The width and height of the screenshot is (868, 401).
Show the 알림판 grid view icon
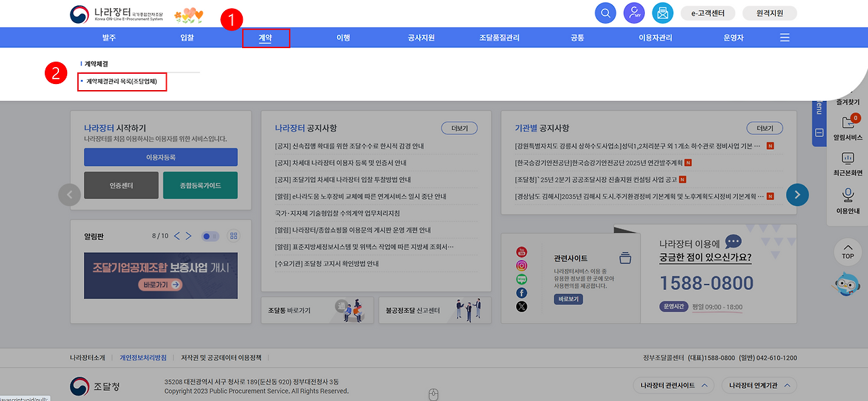click(234, 236)
